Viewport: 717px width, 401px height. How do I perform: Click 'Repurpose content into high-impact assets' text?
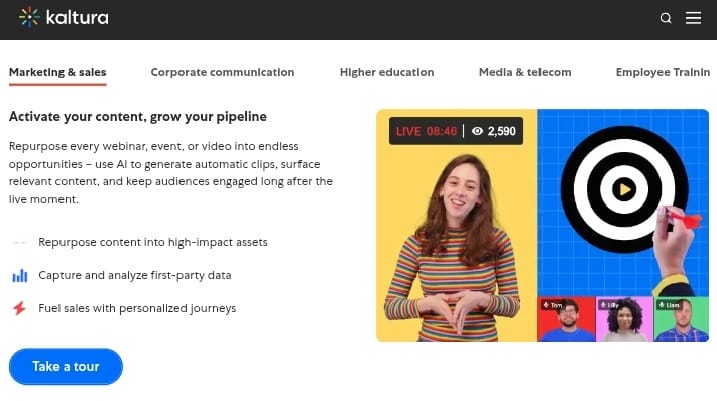click(x=153, y=242)
